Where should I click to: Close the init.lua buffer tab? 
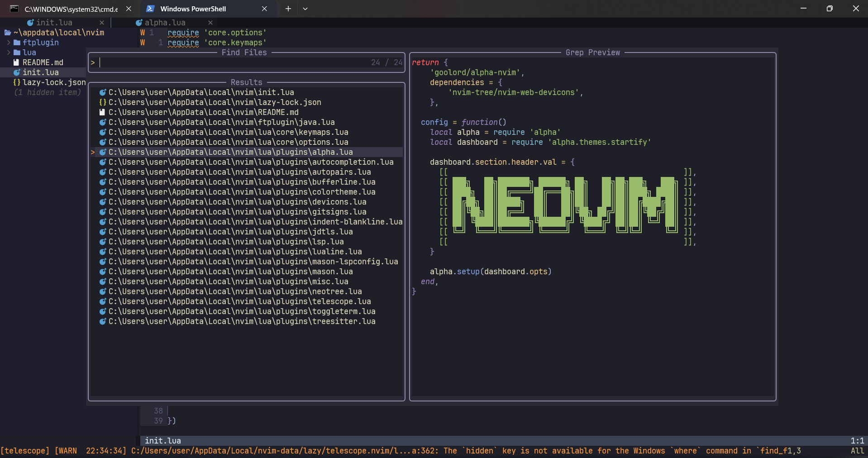point(102,23)
